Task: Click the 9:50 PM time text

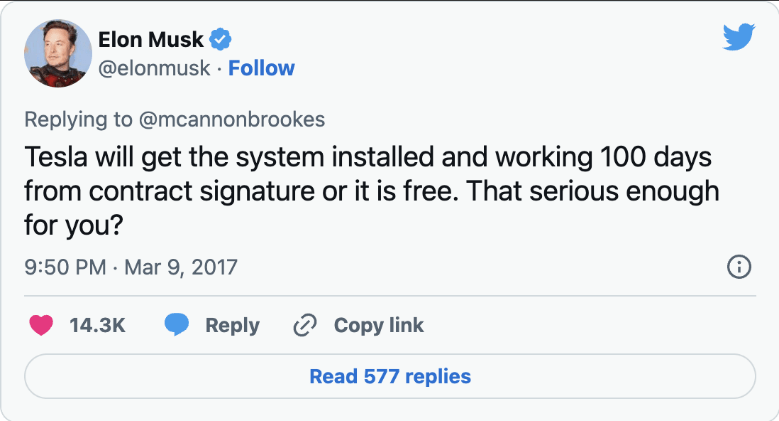Action: click(65, 267)
